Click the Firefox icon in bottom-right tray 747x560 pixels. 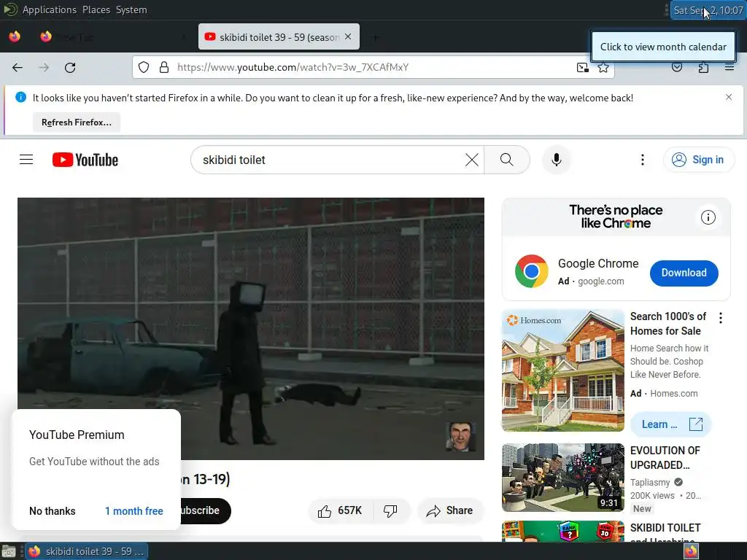point(691,551)
